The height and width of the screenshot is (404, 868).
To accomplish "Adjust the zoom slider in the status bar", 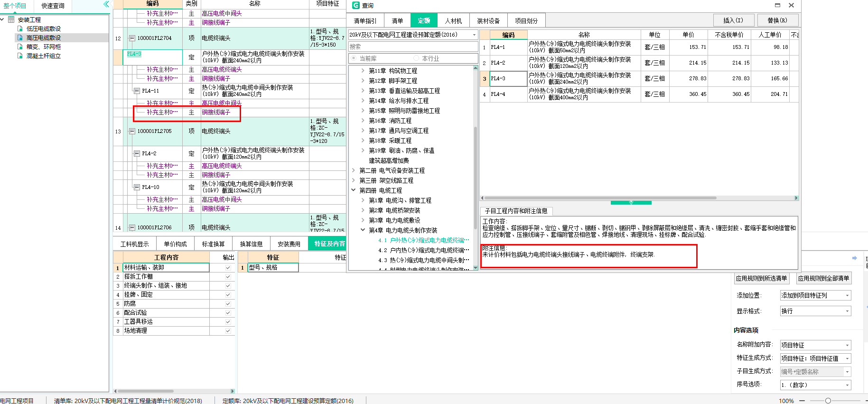I will [x=828, y=401].
